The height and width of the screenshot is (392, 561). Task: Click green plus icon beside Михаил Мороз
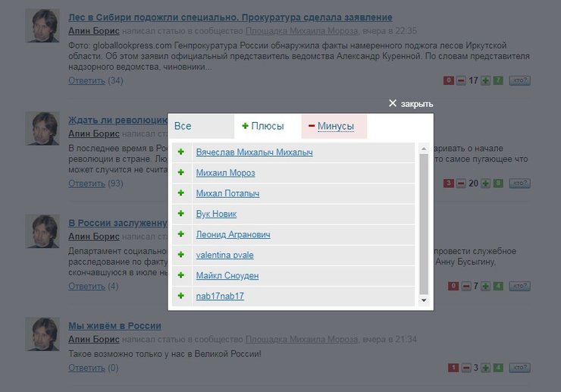pyautogui.click(x=181, y=172)
